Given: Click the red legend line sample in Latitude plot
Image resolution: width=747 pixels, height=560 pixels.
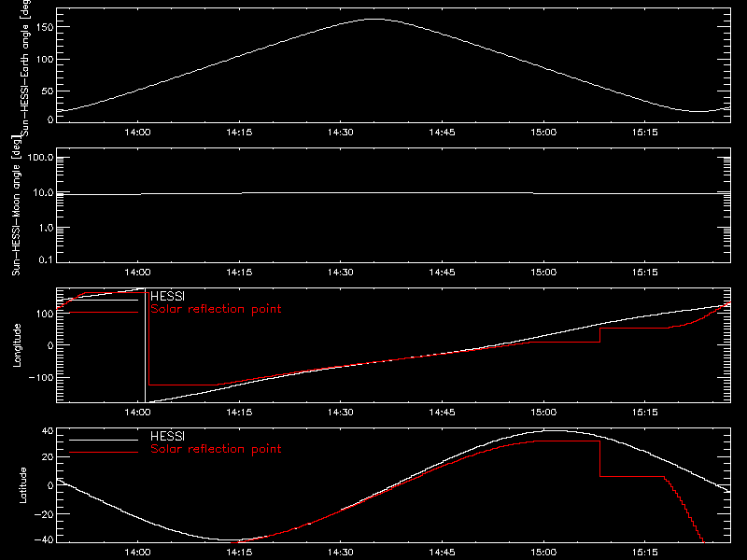Looking at the screenshot, I should [x=104, y=453].
